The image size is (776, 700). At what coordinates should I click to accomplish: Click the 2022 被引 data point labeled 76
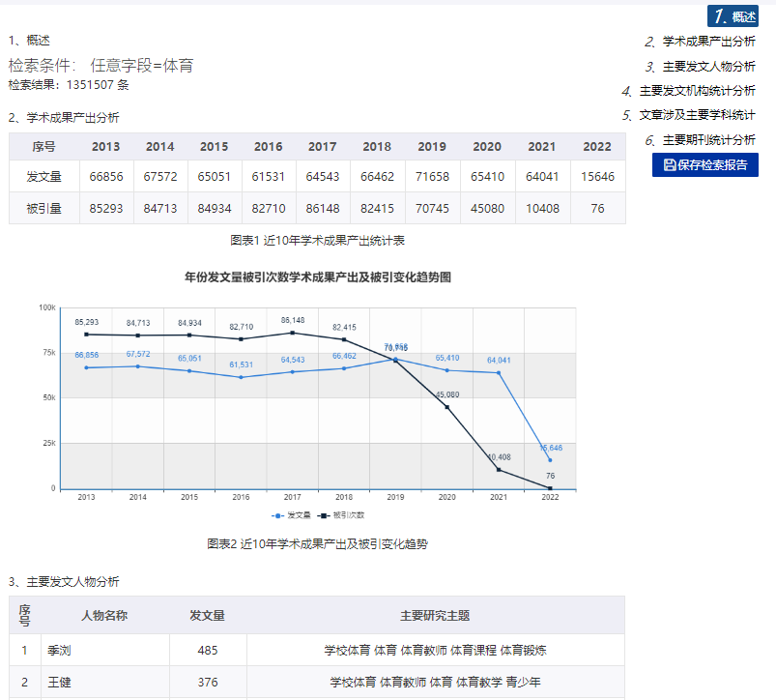click(x=550, y=488)
